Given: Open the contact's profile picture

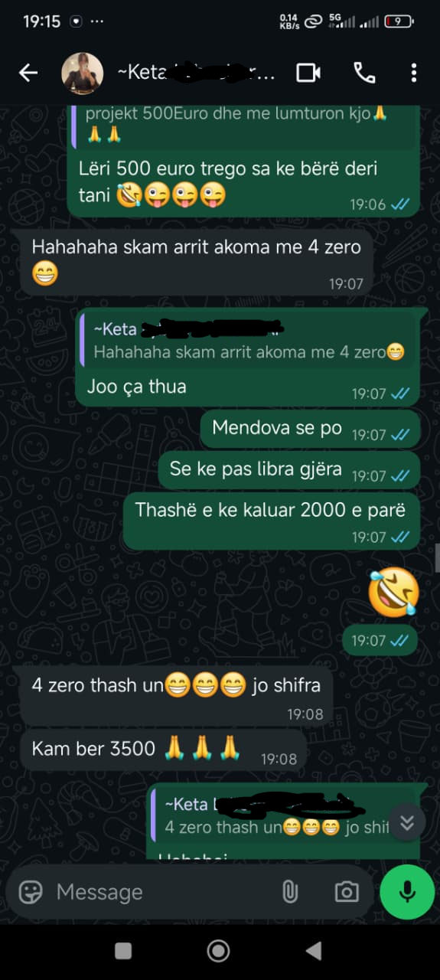Looking at the screenshot, I should pos(82,73).
